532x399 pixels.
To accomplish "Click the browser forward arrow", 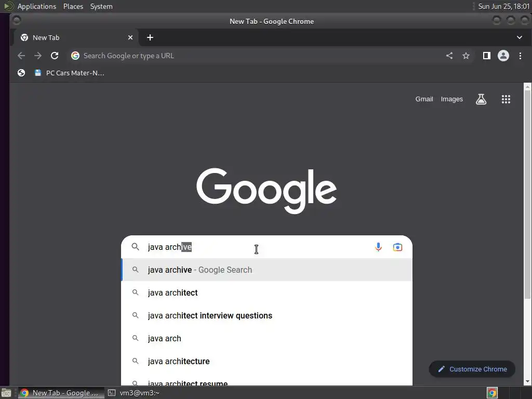I will pos(37,56).
